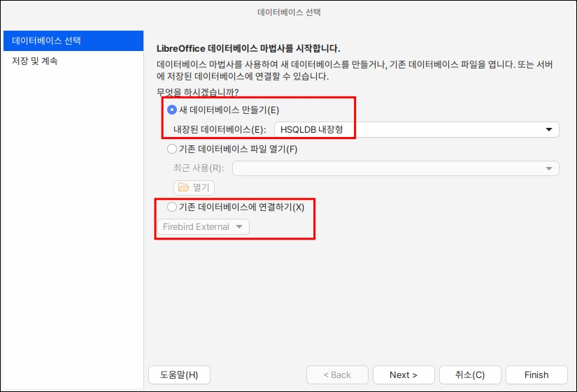577x392 pixels.
Task: Cancel the wizard with 취소(C)
Action: point(469,375)
